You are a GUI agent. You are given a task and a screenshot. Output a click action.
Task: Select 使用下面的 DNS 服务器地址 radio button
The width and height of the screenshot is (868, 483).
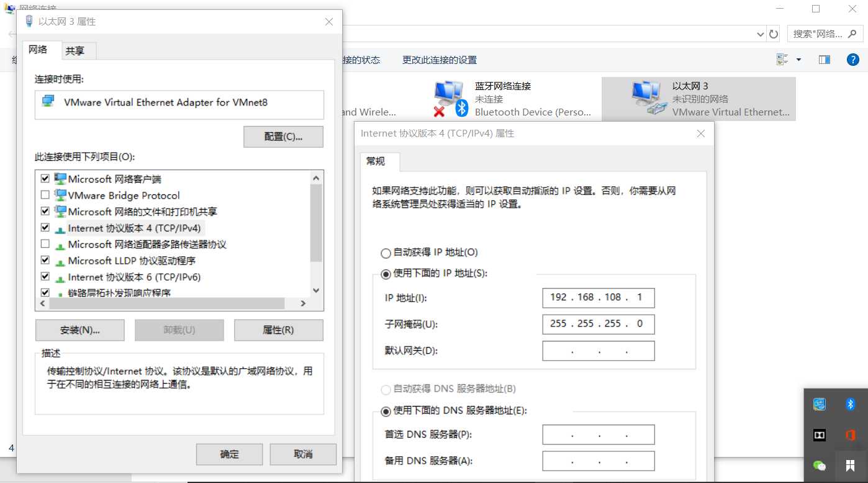click(386, 410)
